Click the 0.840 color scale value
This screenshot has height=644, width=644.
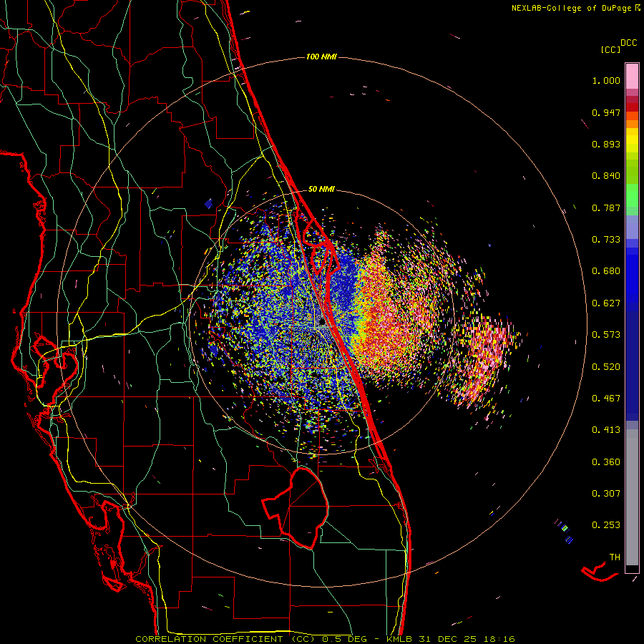click(x=606, y=176)
